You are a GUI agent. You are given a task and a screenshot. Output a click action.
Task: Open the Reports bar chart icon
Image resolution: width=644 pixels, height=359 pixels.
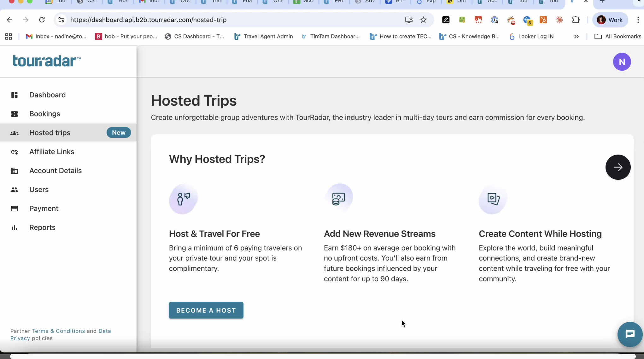tap(14, 227)
